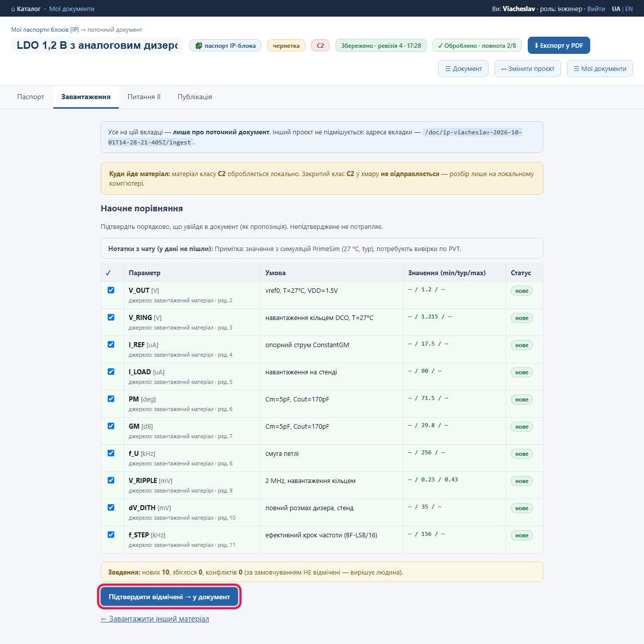This screenshot has height=644, width=644.
Task: Click Завантажити інший матеріал link
Action: 155,619
